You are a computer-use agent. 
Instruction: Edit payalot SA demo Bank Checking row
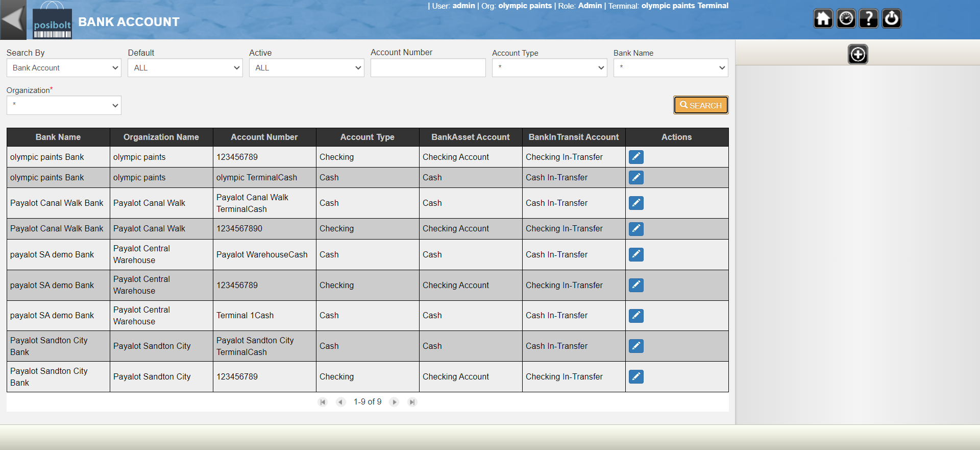tap(636, 285)
